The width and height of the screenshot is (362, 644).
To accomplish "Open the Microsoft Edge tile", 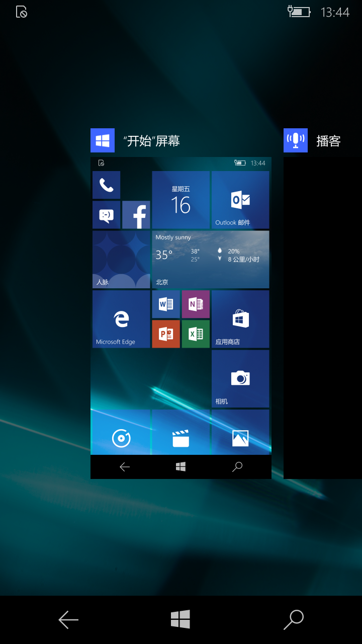I will 121,319.
